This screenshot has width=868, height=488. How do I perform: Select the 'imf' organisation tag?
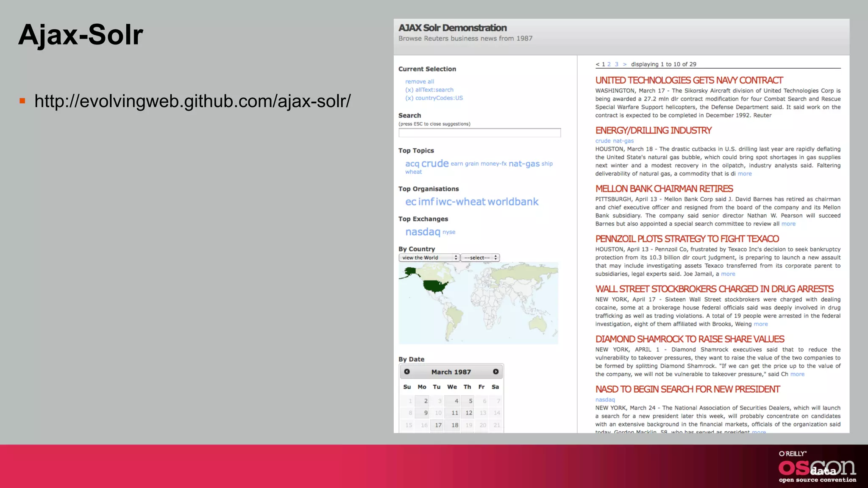(426, 202)
